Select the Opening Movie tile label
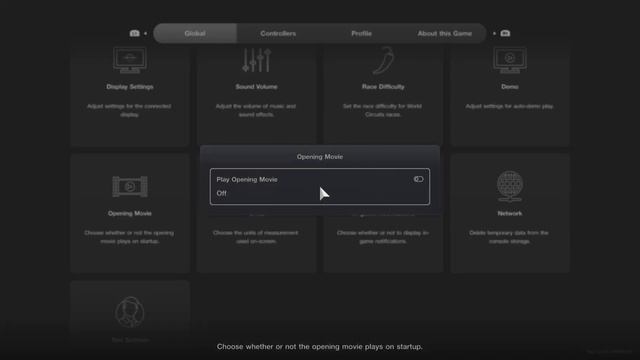Screen dimensions: 640x360 (x=130, y=213)
